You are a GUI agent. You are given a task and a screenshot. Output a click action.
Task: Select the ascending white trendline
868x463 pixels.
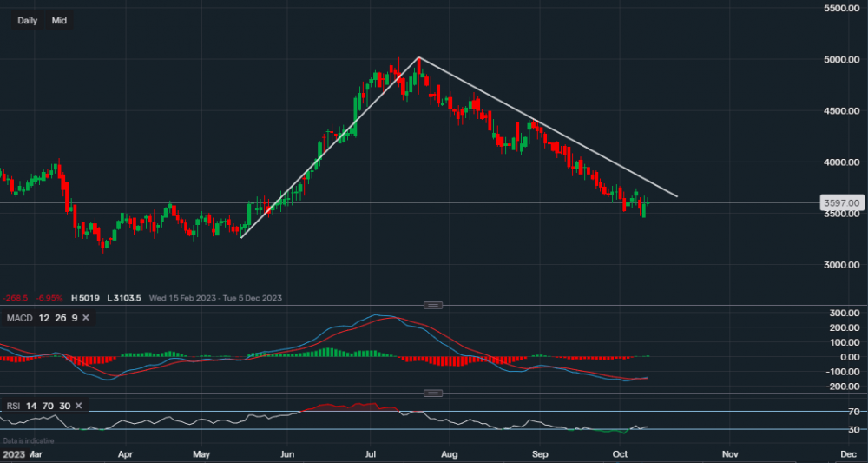pyautogui.click(x=330, y=146)
